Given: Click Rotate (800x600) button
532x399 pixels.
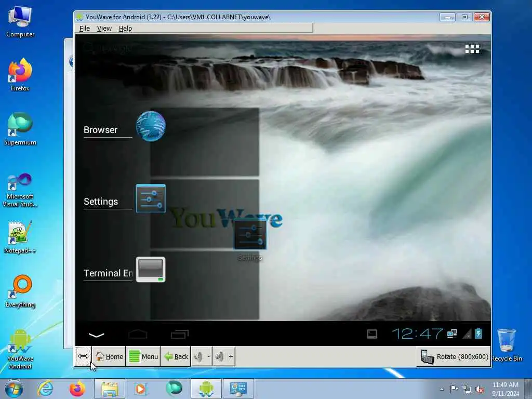Looking at the screenshot, I should tap(454, 356).
